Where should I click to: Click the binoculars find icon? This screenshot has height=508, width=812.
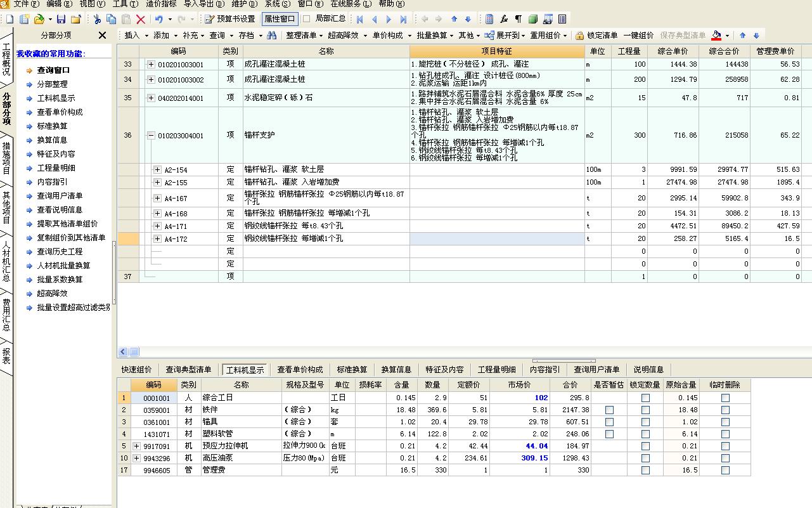coord(272,36)
